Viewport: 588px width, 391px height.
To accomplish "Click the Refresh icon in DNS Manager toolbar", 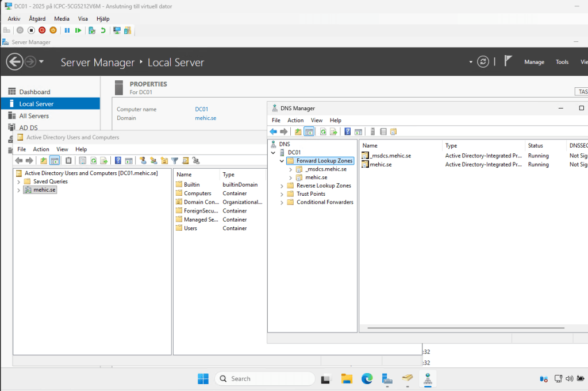I will pos(323,131).
